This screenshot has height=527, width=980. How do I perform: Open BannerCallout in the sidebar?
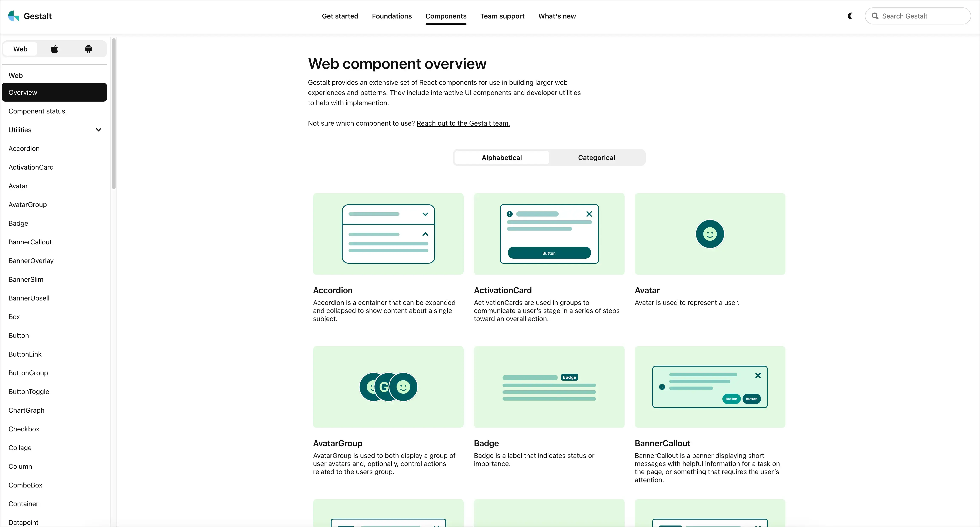pos(54,242)
